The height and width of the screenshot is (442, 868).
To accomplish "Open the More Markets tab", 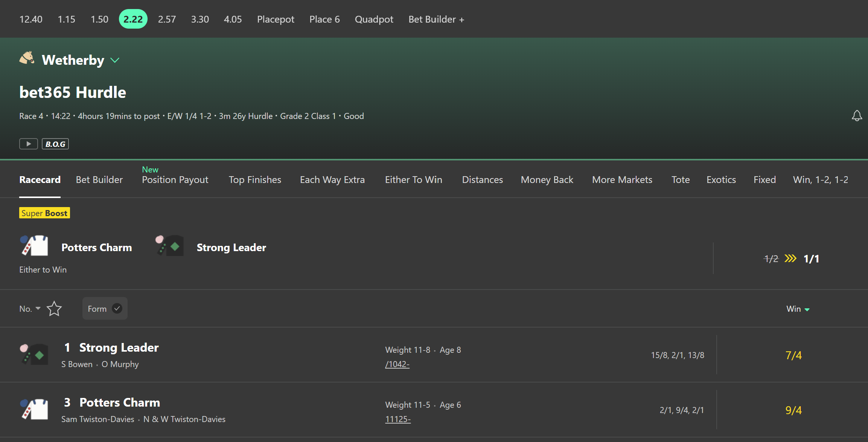I will (622, 180).
